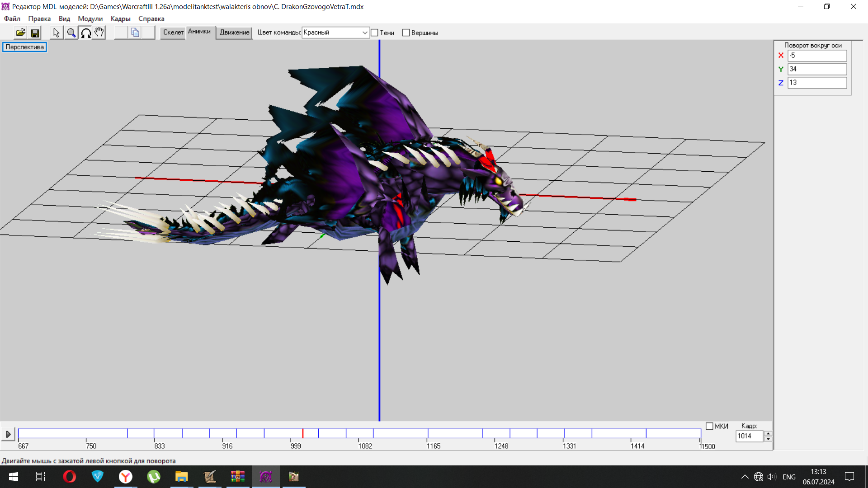Open the Модули menu
The image size is (868, 488).
90,19
